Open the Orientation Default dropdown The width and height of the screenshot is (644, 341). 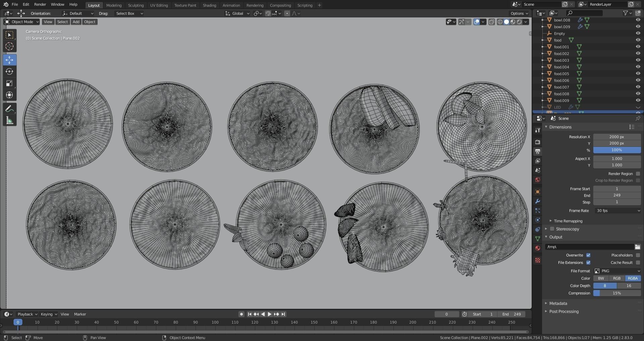coord(78,13)
